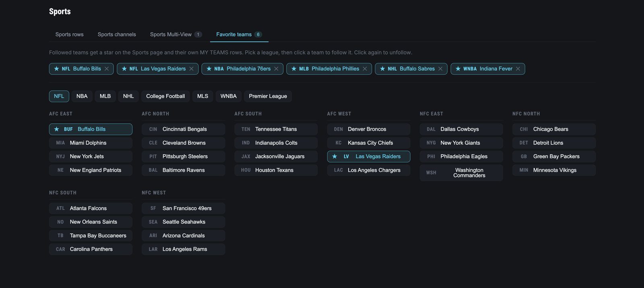
Task: Click WNBA Indiana Fever favorite chip label
Action: 488,69
